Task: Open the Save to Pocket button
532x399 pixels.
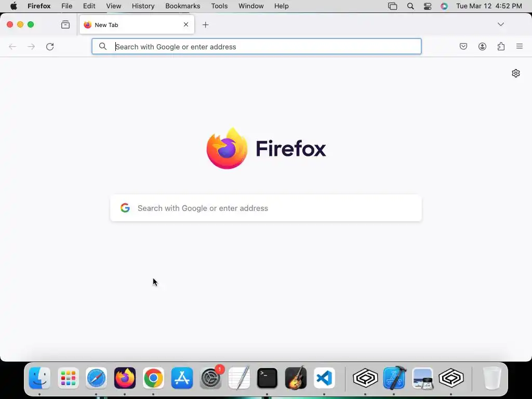Action: coord(463,46)
